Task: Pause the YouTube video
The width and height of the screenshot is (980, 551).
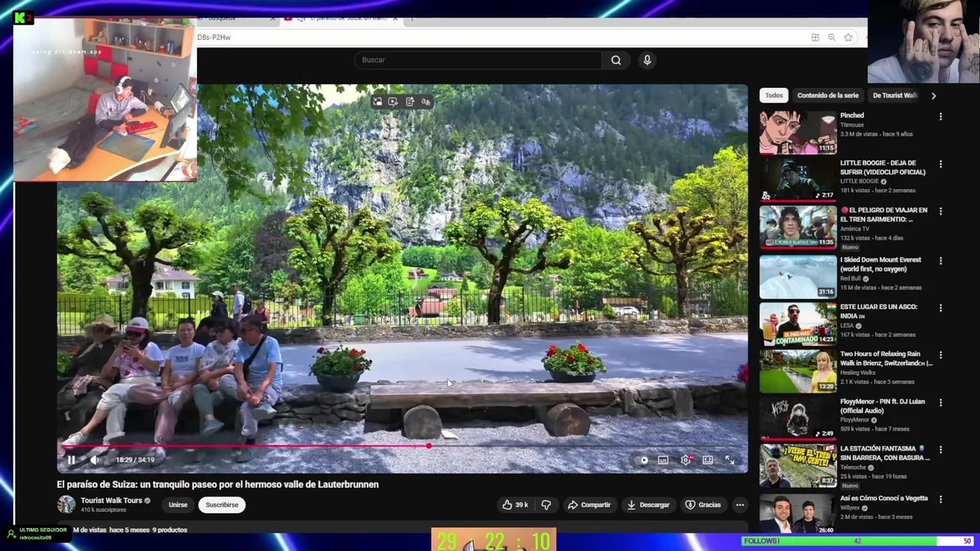Action: [71, 460]
